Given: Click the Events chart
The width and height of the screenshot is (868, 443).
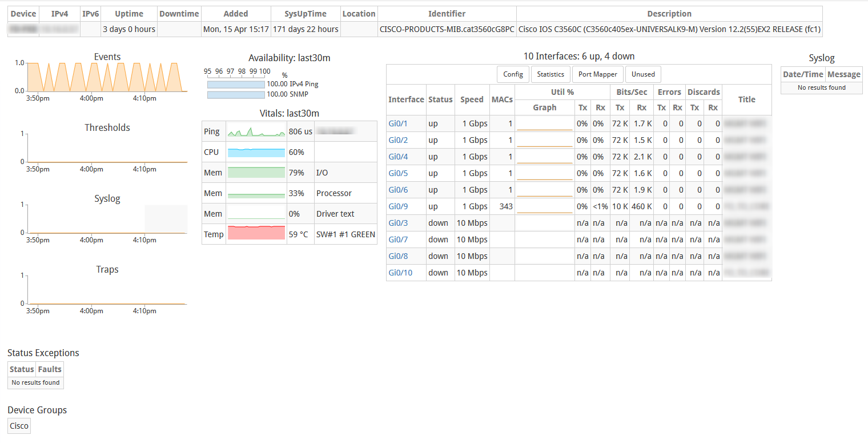Looking at the screenshot, I should (x=107, y=77).
